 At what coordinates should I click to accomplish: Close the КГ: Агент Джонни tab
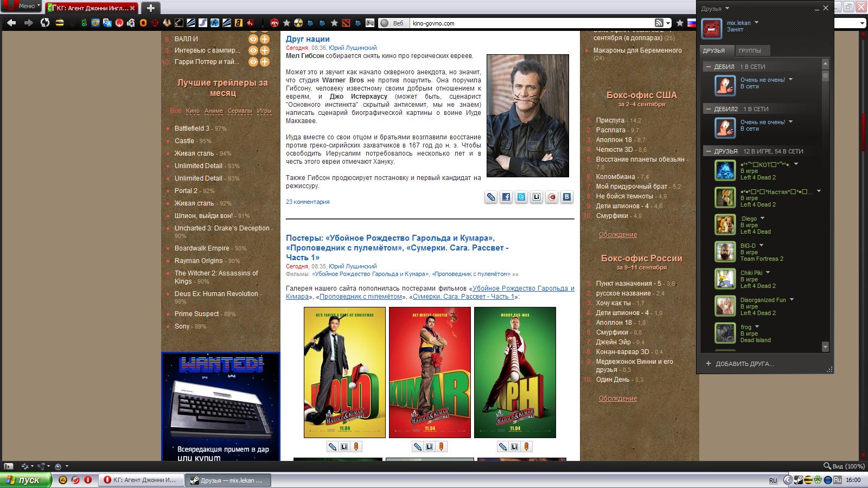tap(133, 8)
